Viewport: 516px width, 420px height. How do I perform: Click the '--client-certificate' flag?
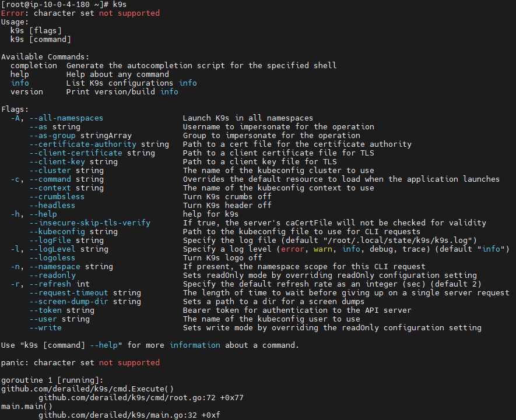coord(76,153)
